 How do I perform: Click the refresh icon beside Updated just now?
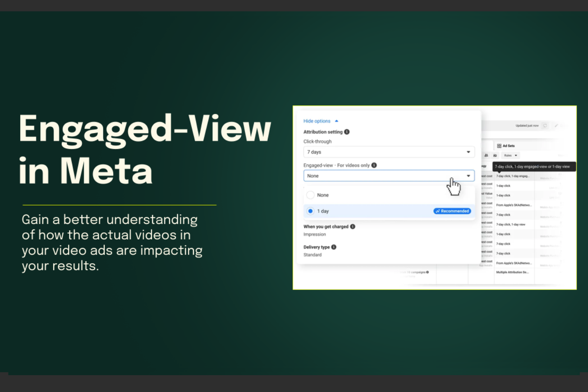(x=545, y=126)
